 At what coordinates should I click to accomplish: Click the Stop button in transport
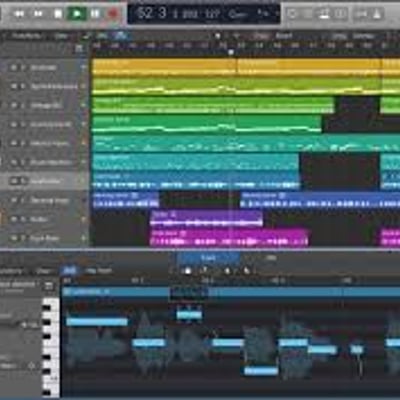(58, 14)
